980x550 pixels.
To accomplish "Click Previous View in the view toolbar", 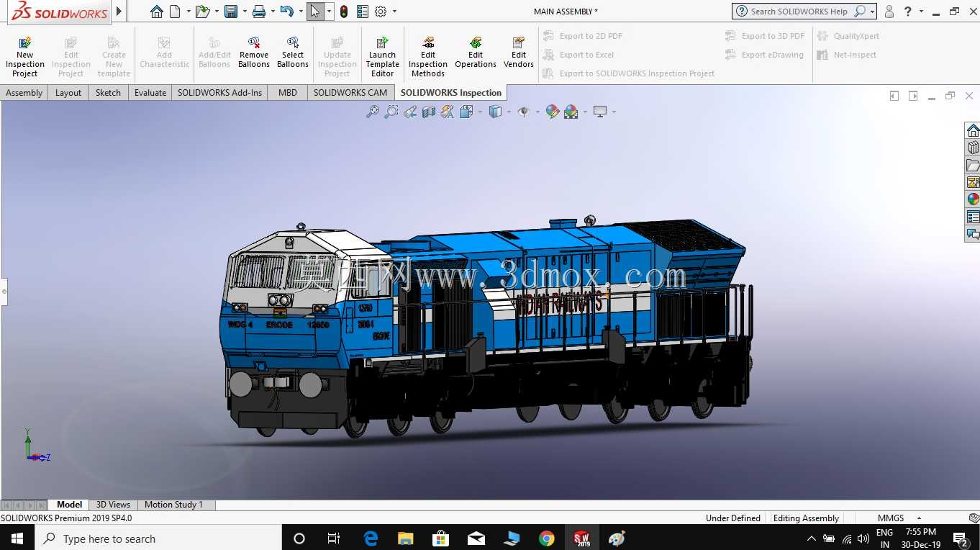I will click(410, 112).
